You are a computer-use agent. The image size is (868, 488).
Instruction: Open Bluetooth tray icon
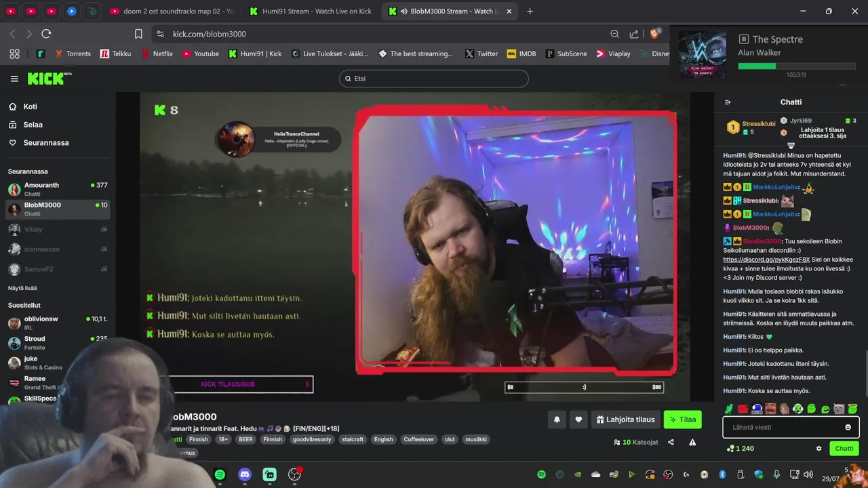click(x=722, y=474)
